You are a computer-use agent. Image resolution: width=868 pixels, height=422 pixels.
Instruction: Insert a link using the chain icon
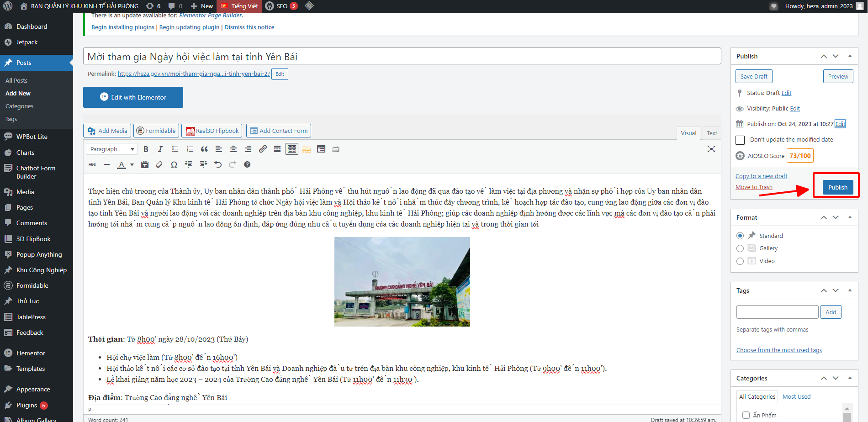pyautogui.click(x=263, y=149)
